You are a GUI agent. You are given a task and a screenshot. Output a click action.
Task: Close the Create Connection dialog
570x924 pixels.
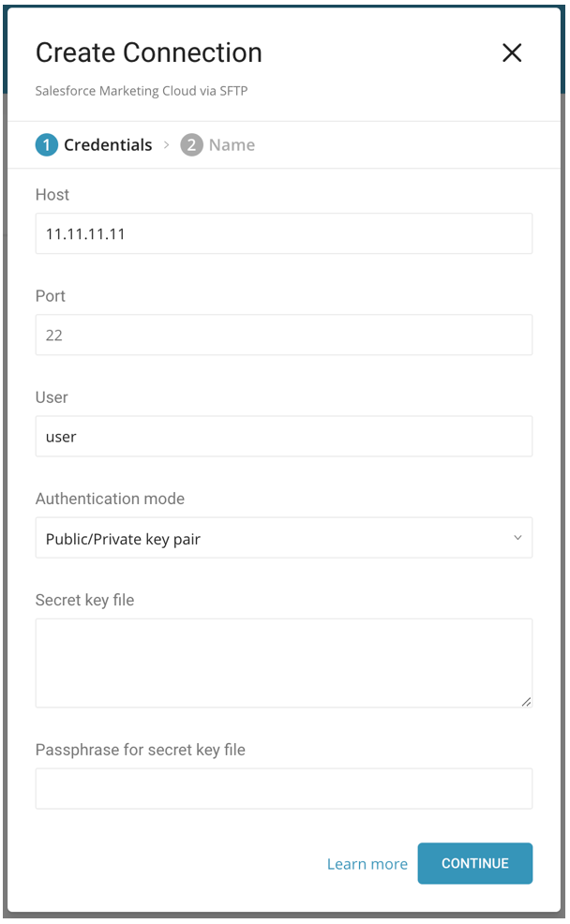tap(512, 53)
